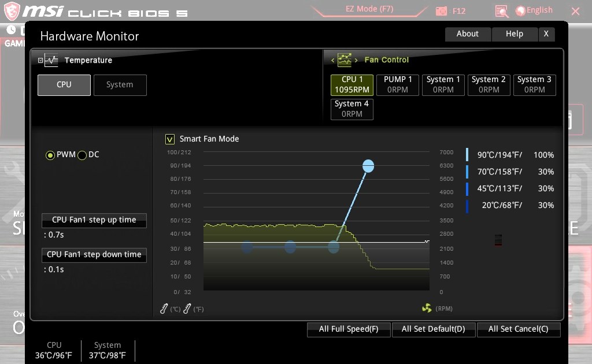The height and width of the screenshot is (364, 592).
Task: Click the Fan Control chart icon
Action: [345, 60]
